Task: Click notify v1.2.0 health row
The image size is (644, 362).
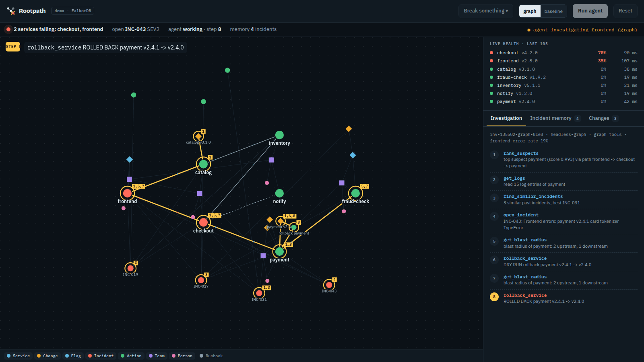Action: (563, 93)
